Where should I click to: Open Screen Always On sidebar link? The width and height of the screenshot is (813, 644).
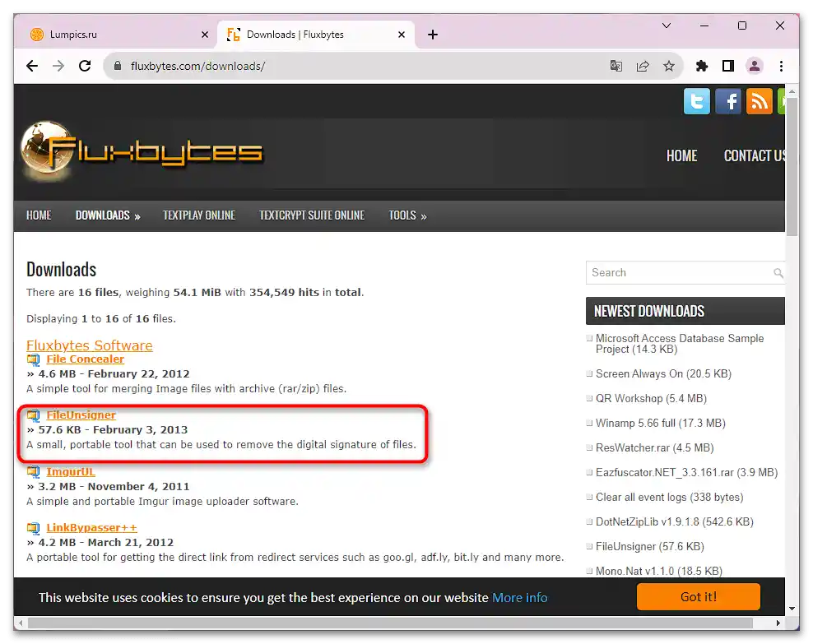[x=664, y=373]
